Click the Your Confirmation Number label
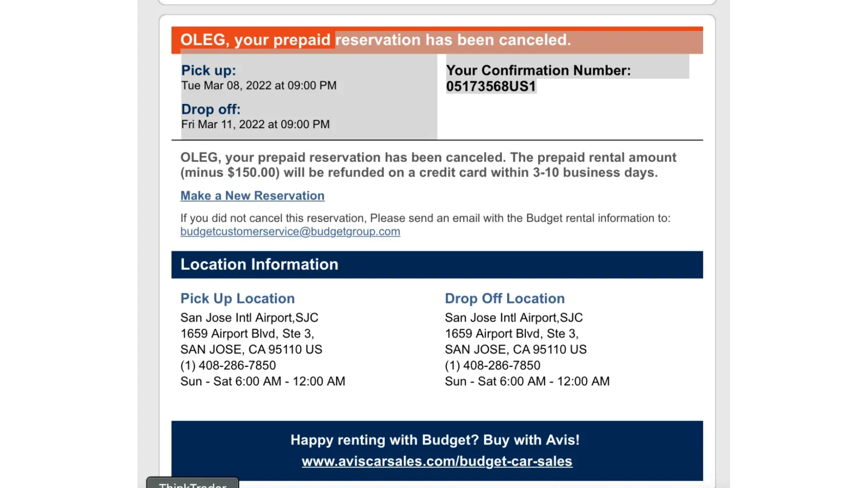Image resolution: width=868 pixels, height=488 pixels. [538, 70]
